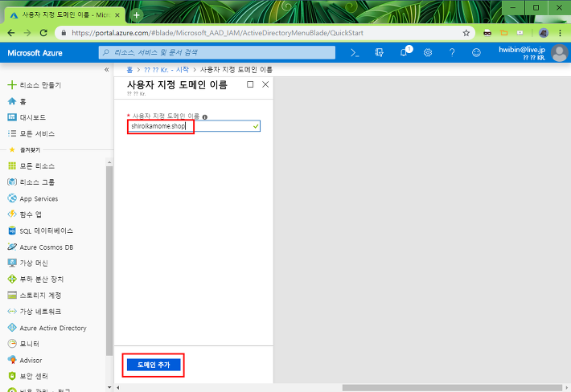Reload the browser page
Image resolution: width=571 pixels, height=392 pixels.
point(43,33)
